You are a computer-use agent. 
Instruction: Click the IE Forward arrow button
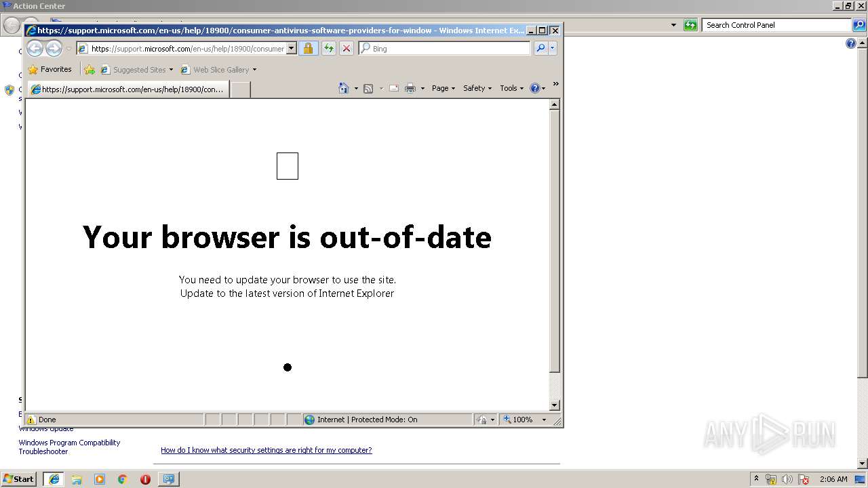(54, 48)
